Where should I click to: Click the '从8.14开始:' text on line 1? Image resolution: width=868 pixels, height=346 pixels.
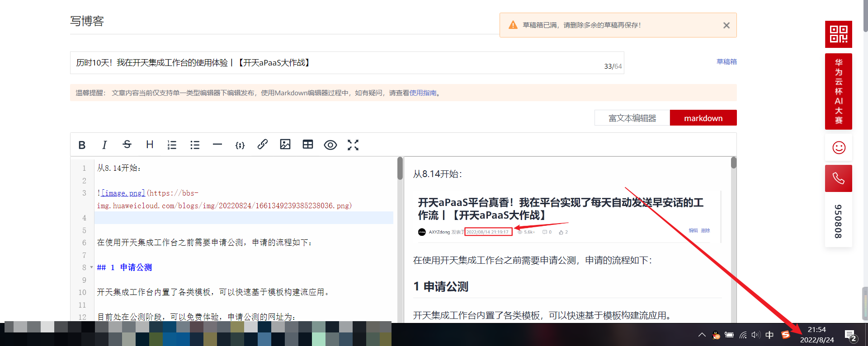point(119,168)
